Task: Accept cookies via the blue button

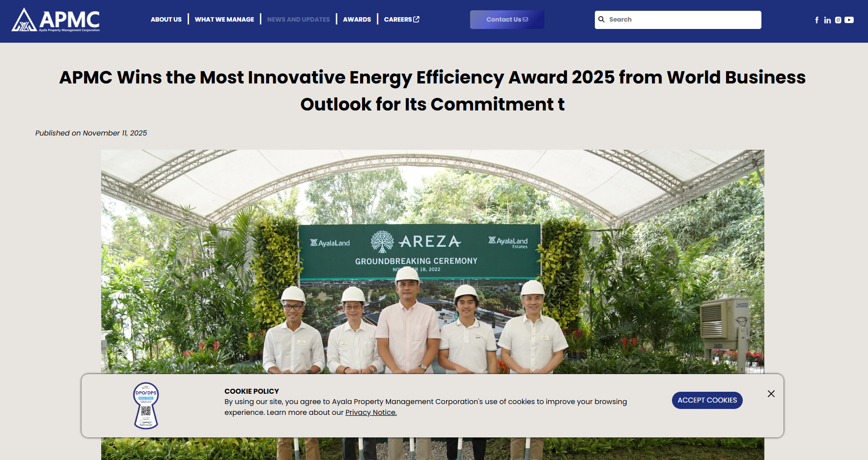Action: [707, 400]
